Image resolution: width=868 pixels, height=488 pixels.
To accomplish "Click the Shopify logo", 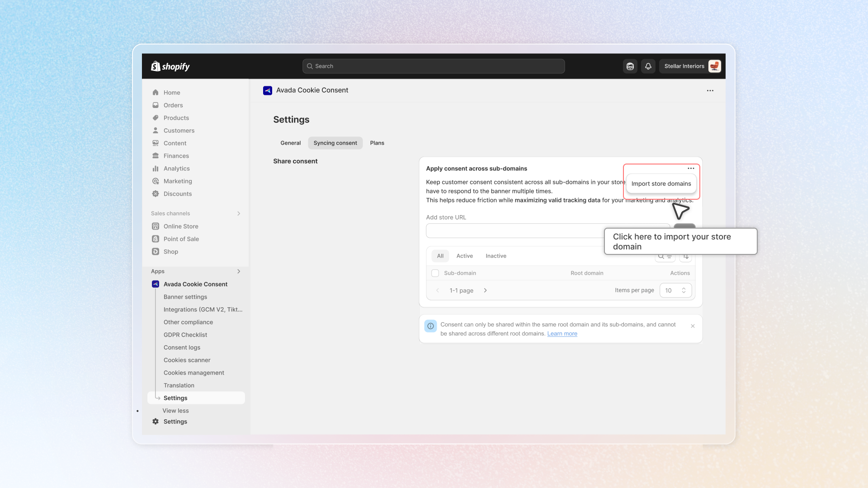I will point(170,66).
